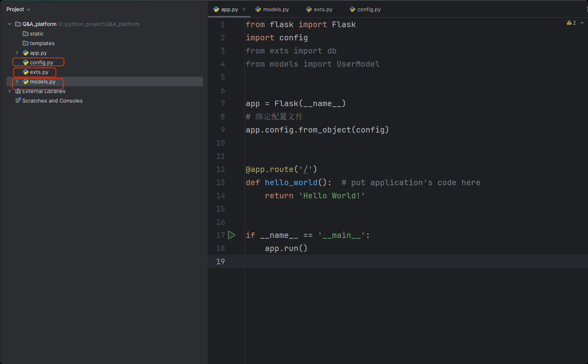Click line number 19 in the gutter
The image size is (588, 364).
tap(220, 261)
